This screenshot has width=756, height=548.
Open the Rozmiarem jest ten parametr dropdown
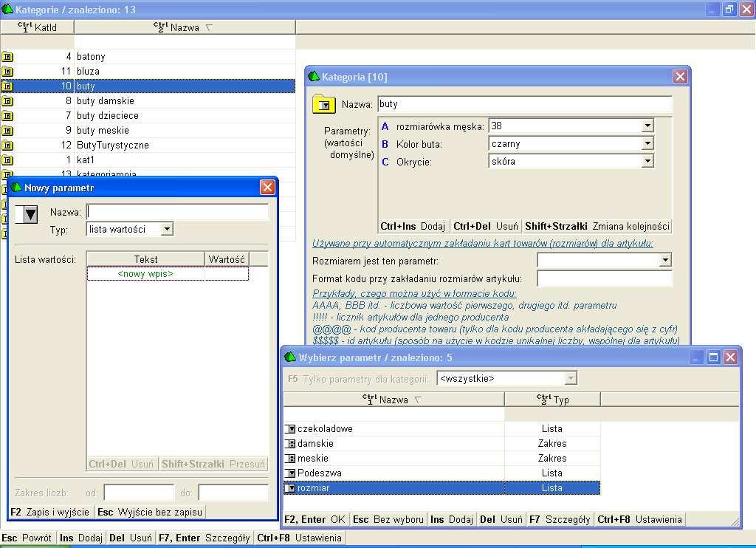(x=665, y=261)
